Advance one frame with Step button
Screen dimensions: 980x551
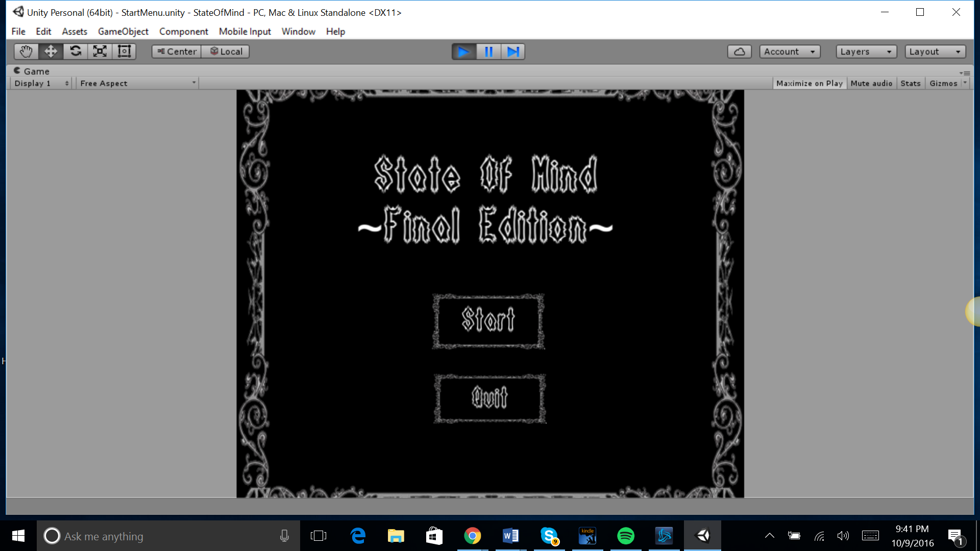pos(513,52)
